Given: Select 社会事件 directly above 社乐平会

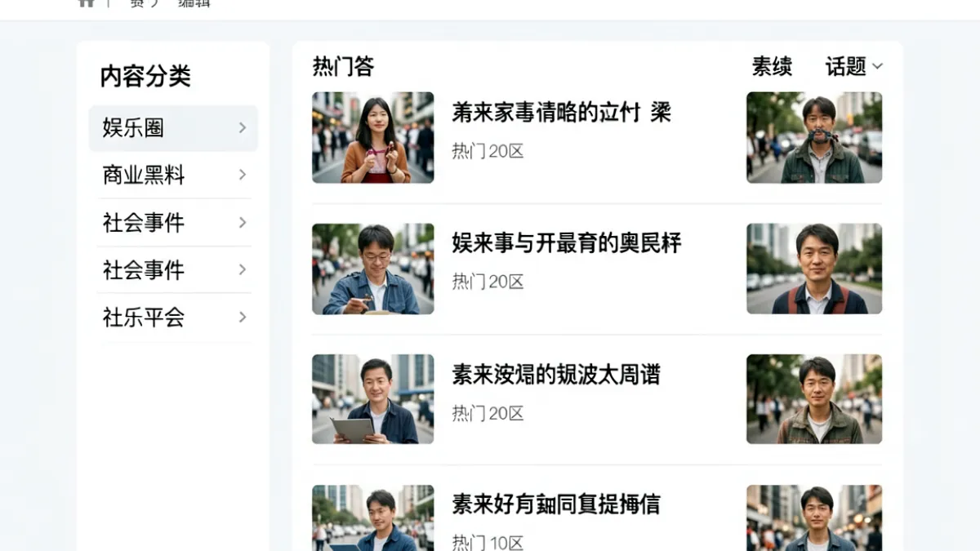Looking at the screenshot, I should pyautogui.click(x=173, y=270).
